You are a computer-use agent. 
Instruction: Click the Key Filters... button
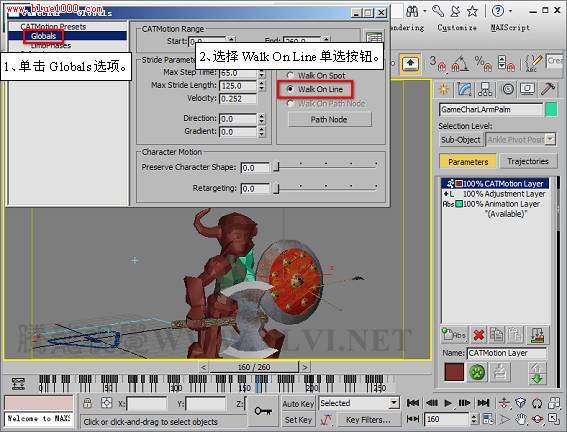(368, 420)
